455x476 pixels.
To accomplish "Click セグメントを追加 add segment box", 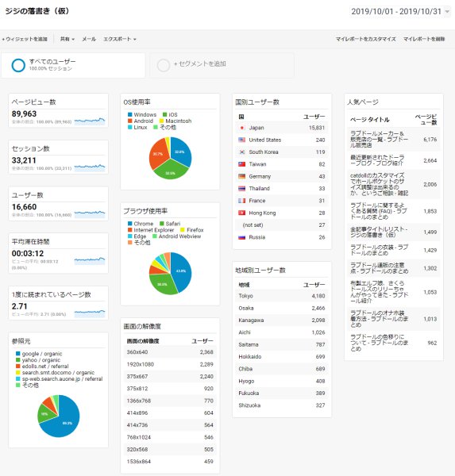I will [x=222, y=65].
